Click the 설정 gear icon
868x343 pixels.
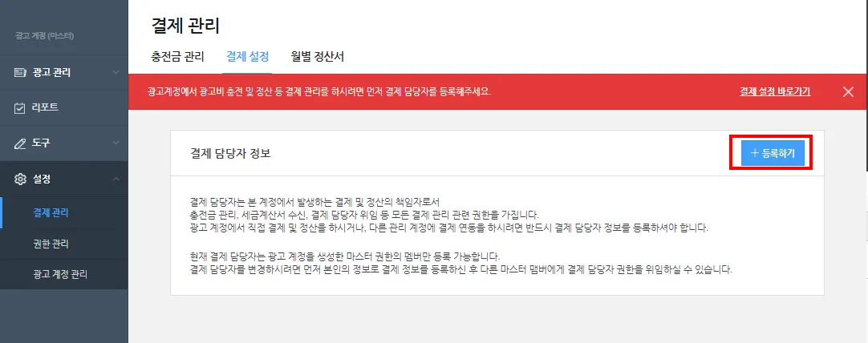(20, 179)
